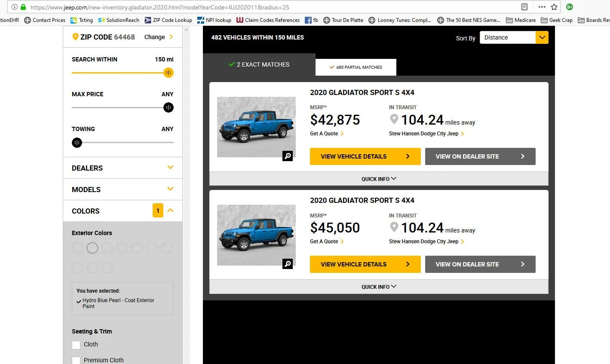This screenshot has height=364, width=610.
Task: Click the Max Price slider handle
Action: pyautogui.click(x=169, y=107)
